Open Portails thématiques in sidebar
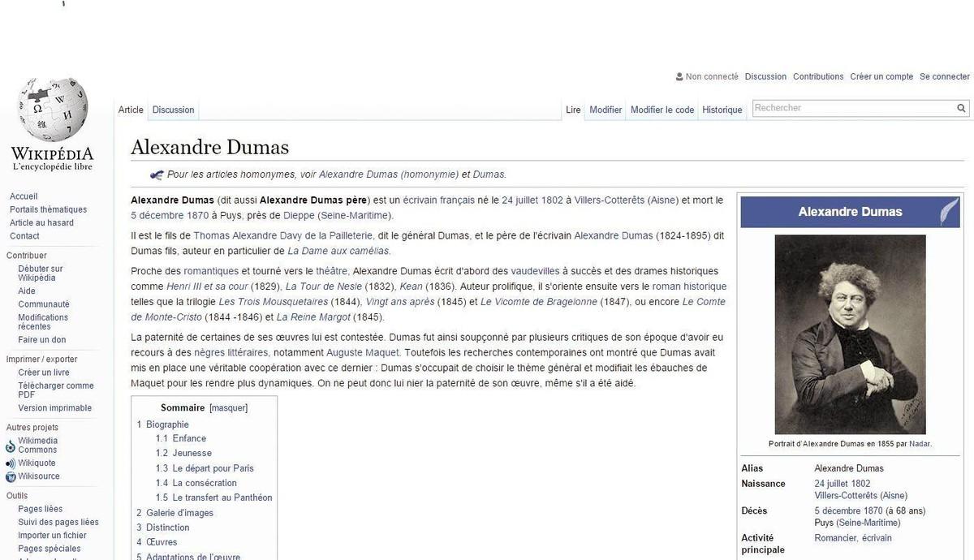Screen dimensions: 974x560 (48, 209)
